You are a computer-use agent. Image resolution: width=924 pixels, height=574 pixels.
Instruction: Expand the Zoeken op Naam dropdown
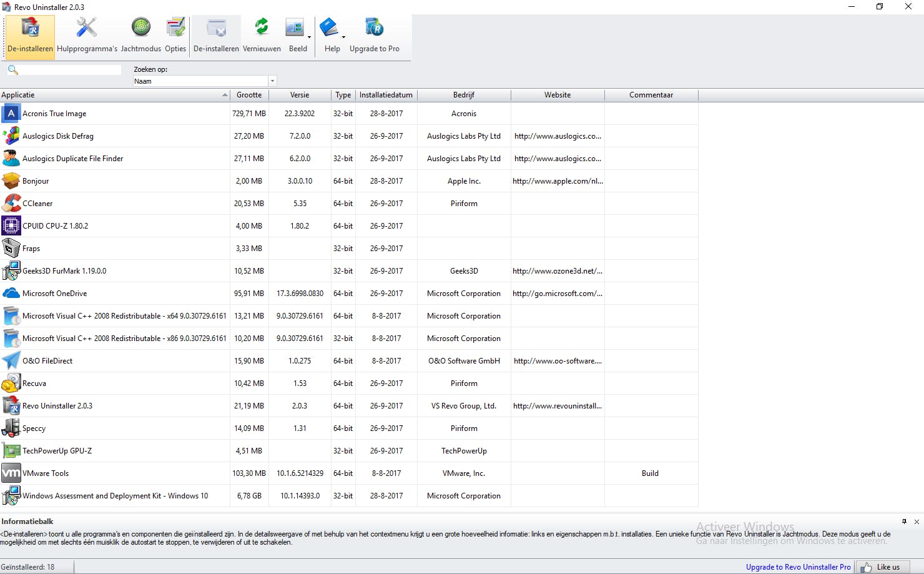[x=272, y=81]
